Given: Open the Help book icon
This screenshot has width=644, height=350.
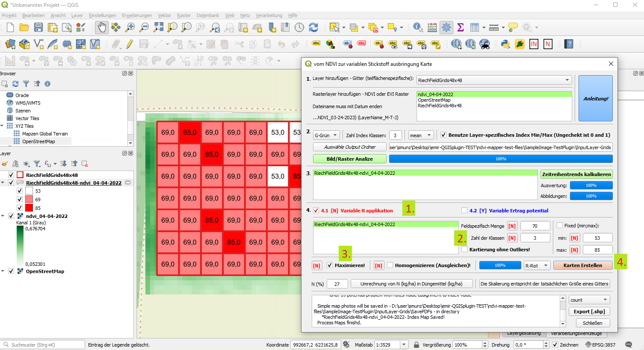Looking at the screenshot, I should point(568,44).
